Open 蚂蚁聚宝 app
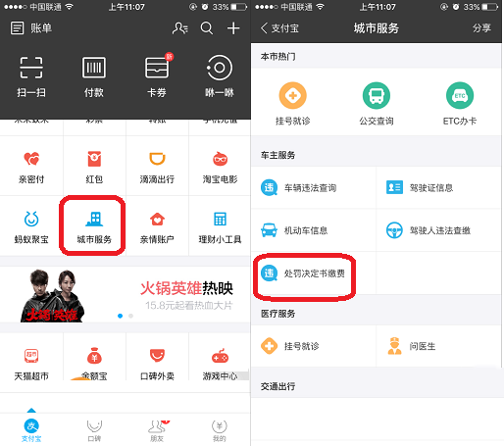504x446 pixels. (x=31, y=227)
